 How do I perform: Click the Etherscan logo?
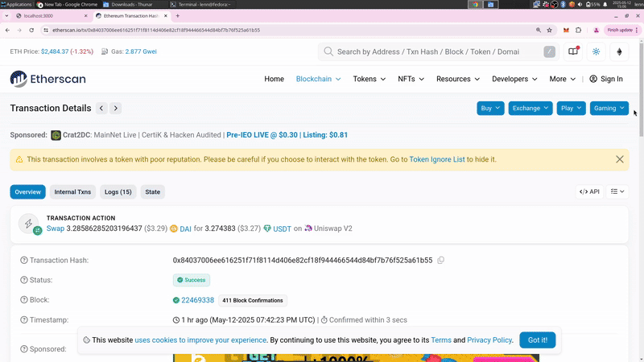(x=48, y=79)
